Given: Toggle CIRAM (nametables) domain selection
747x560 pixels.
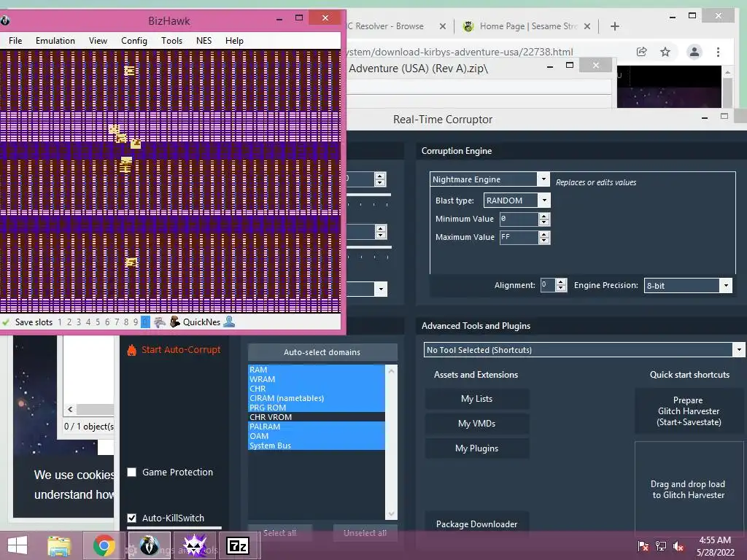Looking at the screenshot, I should 317,398.
